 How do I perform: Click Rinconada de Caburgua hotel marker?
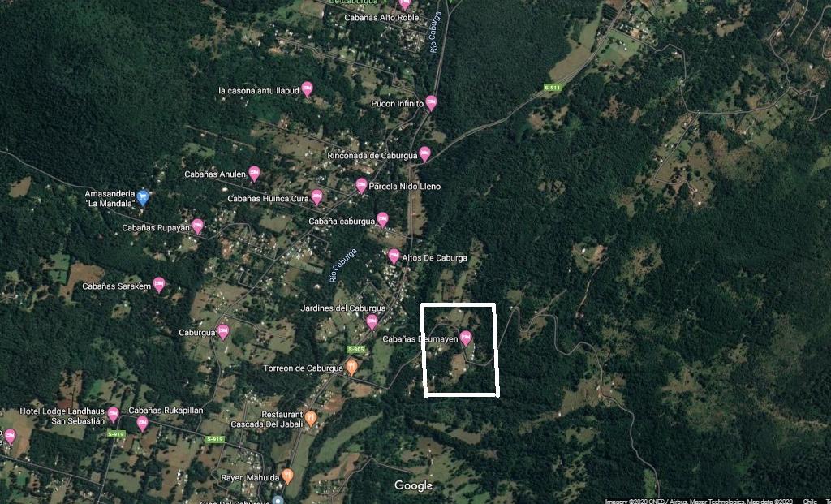click(x=424, y=154)
